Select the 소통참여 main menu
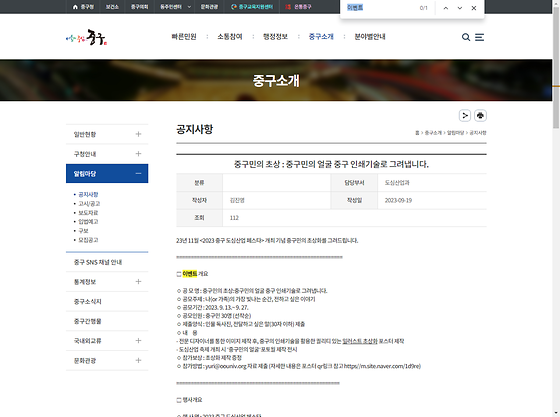560x417 pixels. [x=230, y=36]
